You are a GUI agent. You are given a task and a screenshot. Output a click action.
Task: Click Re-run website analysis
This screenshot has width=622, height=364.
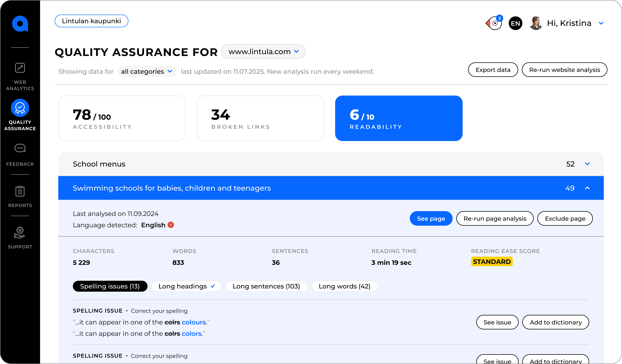(565, 70)
